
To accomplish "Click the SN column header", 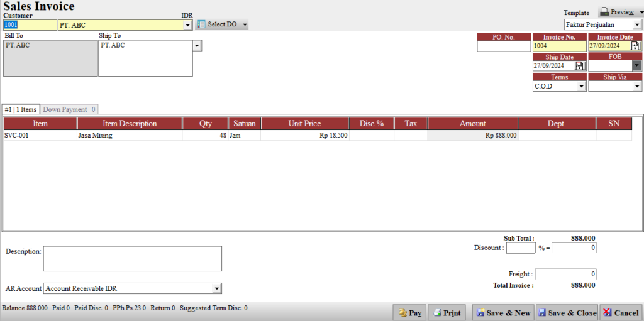I will point(614,124).
